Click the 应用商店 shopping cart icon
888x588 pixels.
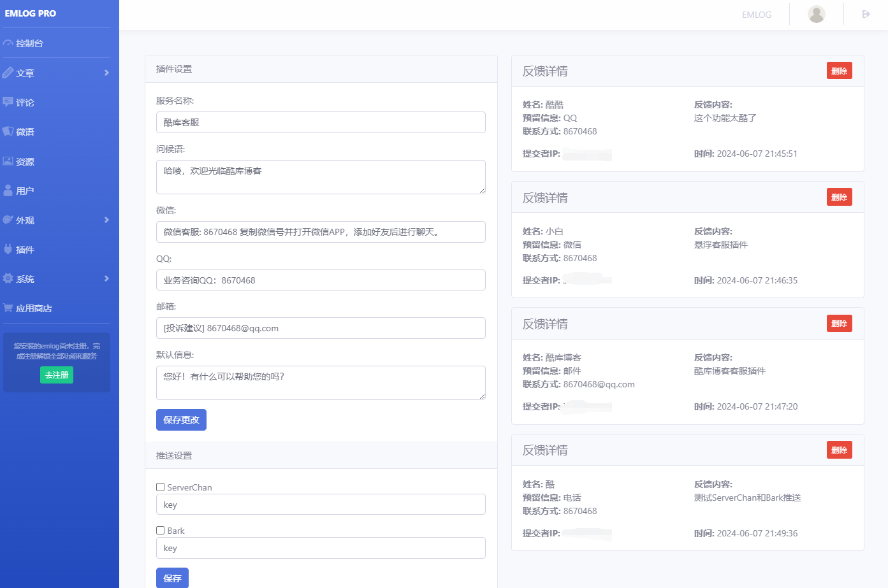8,308
